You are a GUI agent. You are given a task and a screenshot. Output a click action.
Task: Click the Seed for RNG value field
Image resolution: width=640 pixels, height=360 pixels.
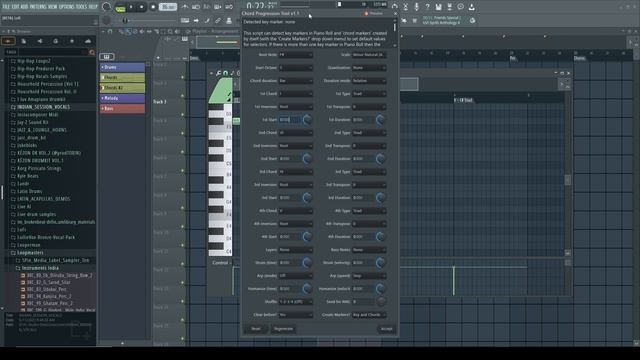(x=363, y=302)
